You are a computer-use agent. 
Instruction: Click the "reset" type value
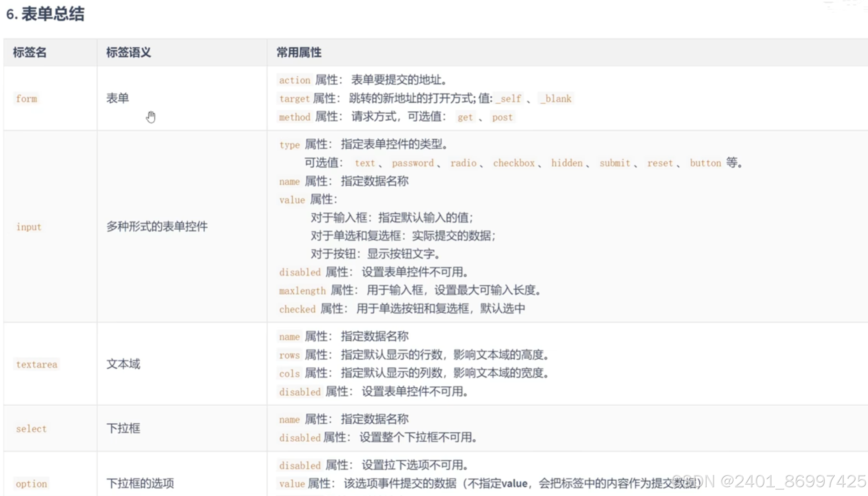660,163
